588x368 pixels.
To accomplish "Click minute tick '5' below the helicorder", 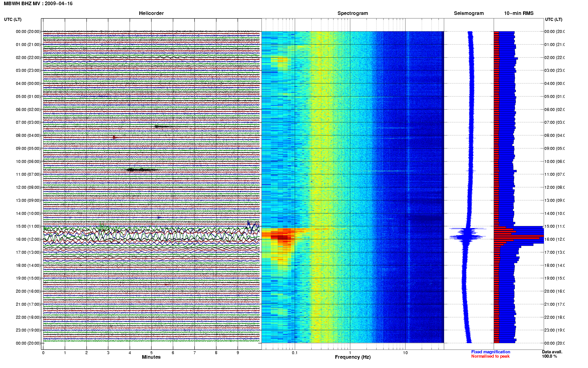I will 151,353.
